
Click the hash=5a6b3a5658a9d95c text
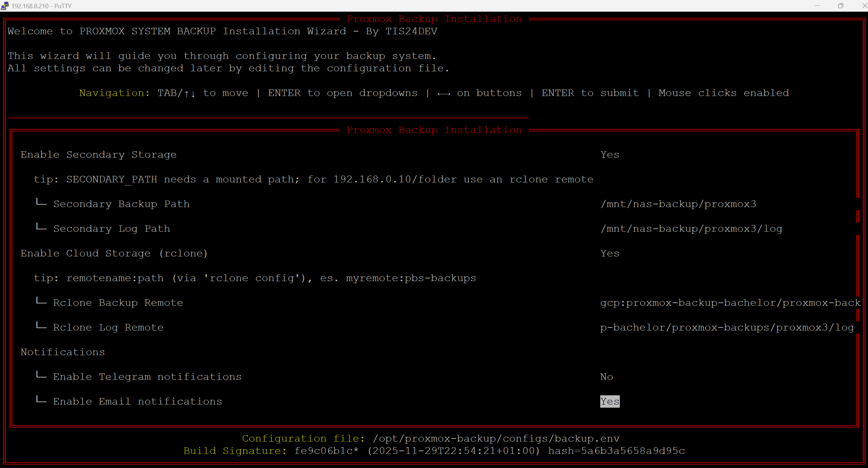pyautogui.click(x=616, y=451)
